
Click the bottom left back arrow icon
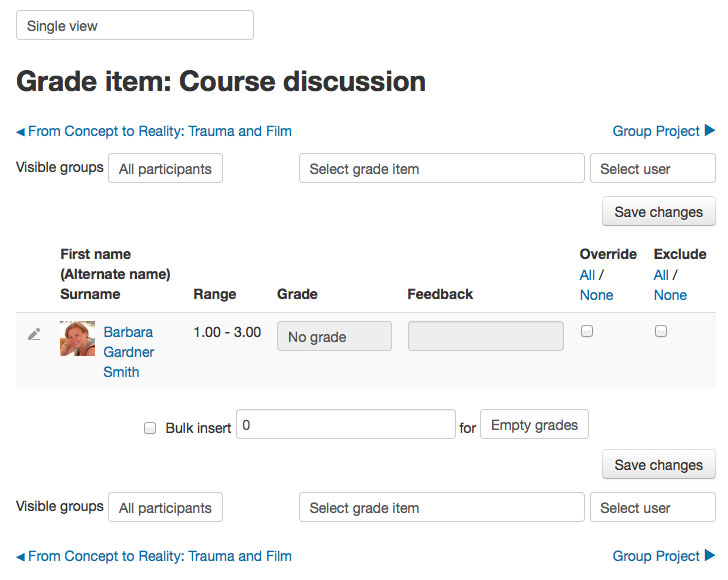pos(20,557)
